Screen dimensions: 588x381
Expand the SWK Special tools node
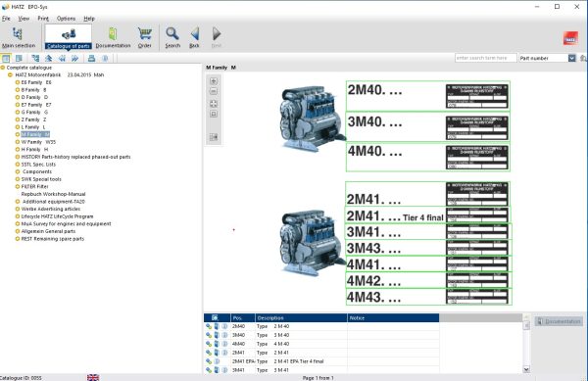pyautogui.click(x=18, y=179)
